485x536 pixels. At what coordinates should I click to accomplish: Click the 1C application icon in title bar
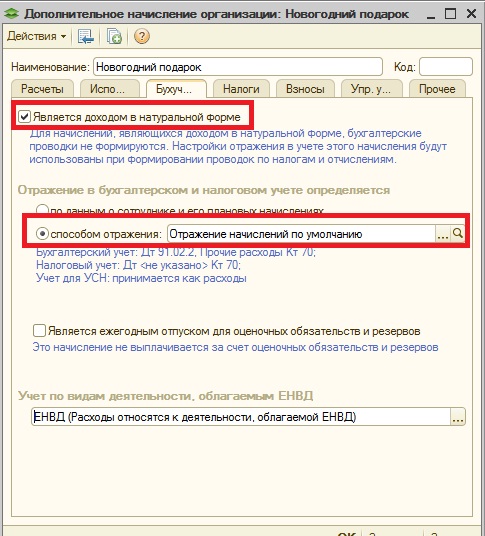[x=12, y=14]
